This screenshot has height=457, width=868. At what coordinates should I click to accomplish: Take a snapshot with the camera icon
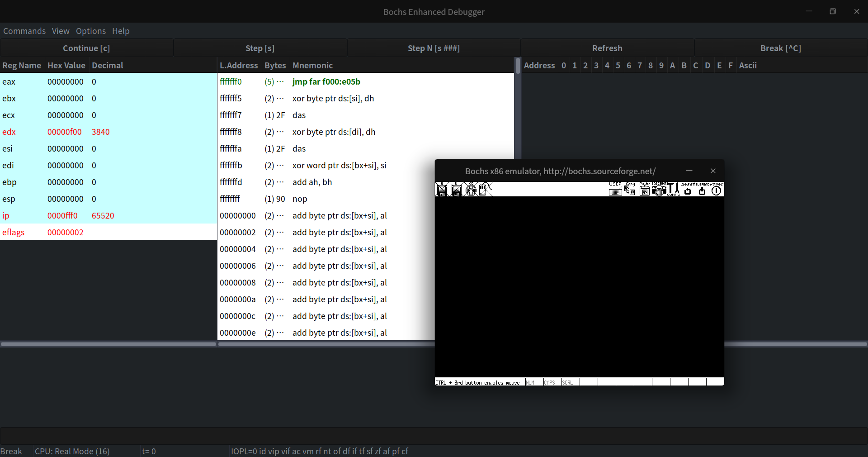659,189
